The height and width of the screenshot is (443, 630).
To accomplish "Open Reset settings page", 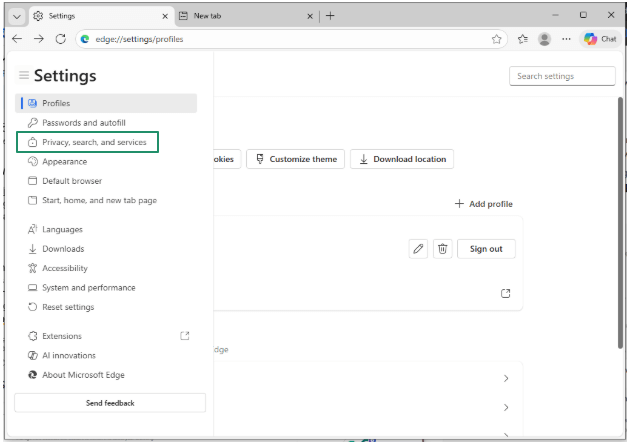I will (x=106, y=307).
